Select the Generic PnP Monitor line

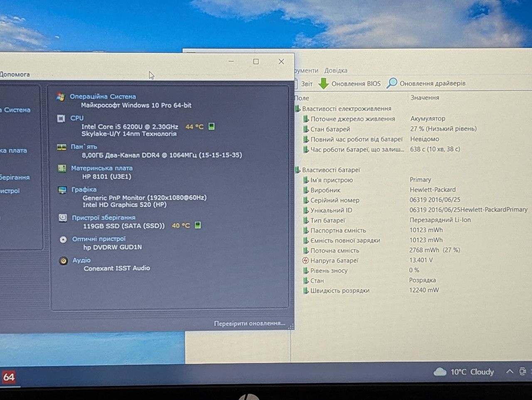coord(145,198)
